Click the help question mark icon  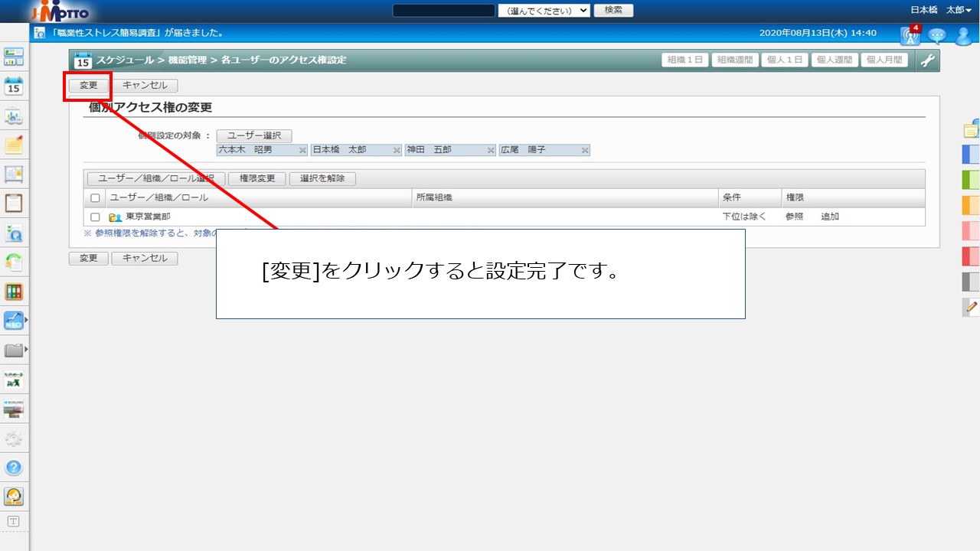click(x=14, y=467)
